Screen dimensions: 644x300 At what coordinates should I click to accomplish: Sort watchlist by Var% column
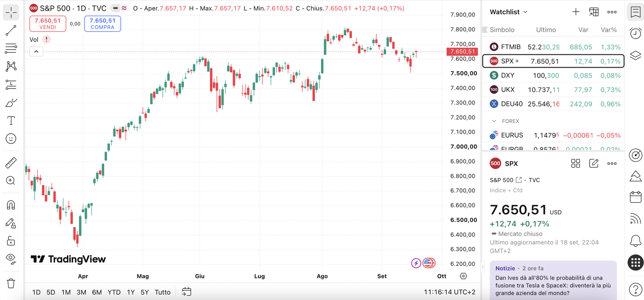pyautogui.click(x=609, y=30)
